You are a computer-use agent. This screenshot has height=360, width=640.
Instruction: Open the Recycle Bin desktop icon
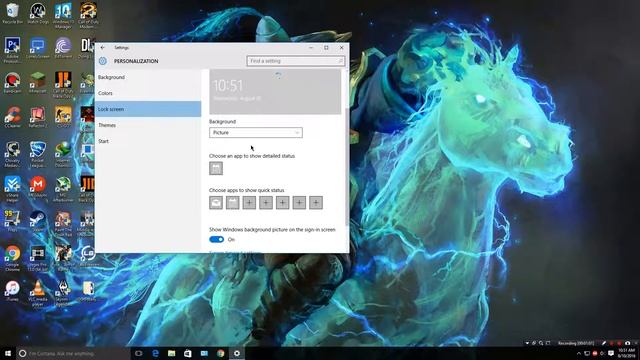pyautogui.click(x=12, y=13)
